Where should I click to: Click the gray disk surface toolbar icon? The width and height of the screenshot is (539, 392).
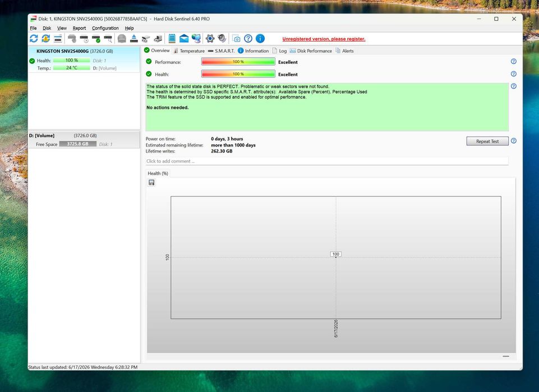pos(72,39)
